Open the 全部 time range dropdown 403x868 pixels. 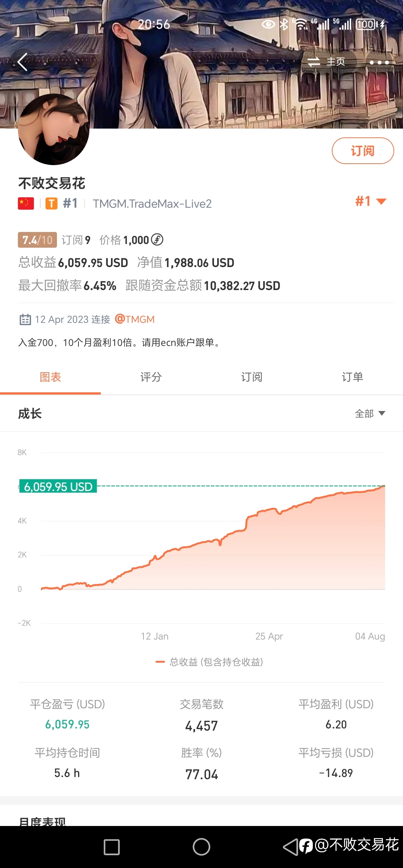click(370, 414)
